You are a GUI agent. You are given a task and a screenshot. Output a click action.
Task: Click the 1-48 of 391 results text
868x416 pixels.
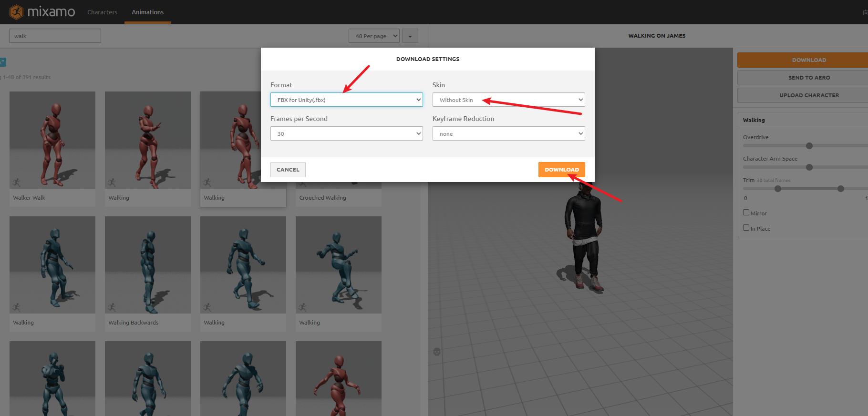[27, 77]
